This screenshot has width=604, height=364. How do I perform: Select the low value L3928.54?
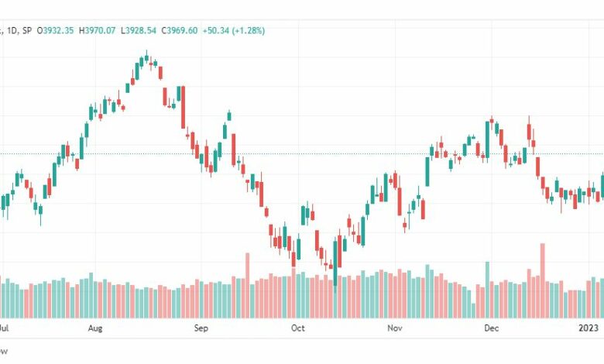click(x=139, y=30)
